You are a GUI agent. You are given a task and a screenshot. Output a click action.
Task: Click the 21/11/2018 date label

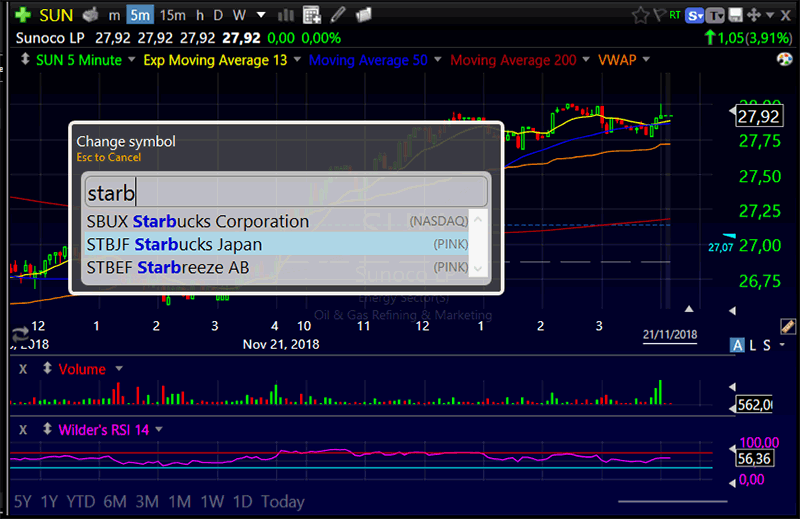[670, 335]
